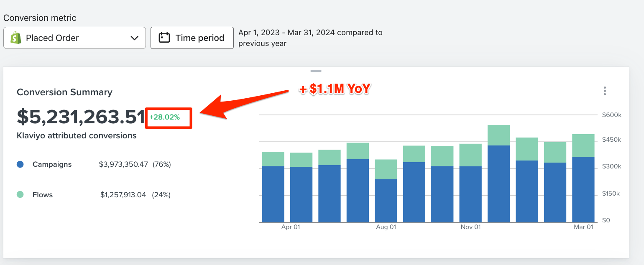
Task: Click the blue Campaigns legend dot
Action: click(x=20, y=165)
